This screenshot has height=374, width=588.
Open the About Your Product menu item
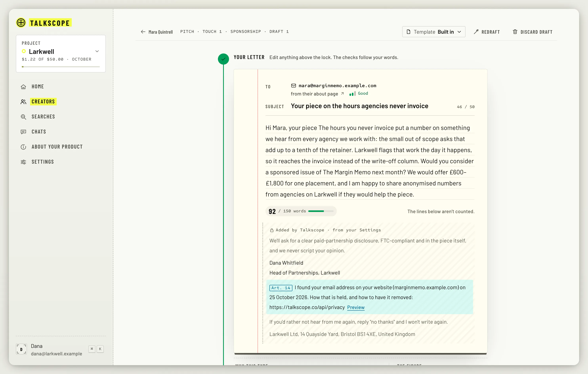(57, 147)
